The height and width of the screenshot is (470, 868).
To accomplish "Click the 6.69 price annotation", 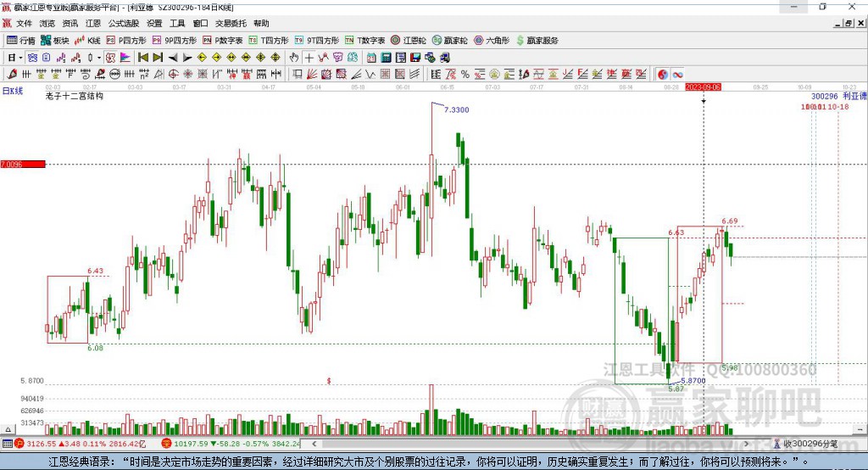I will tap(730, 221).
